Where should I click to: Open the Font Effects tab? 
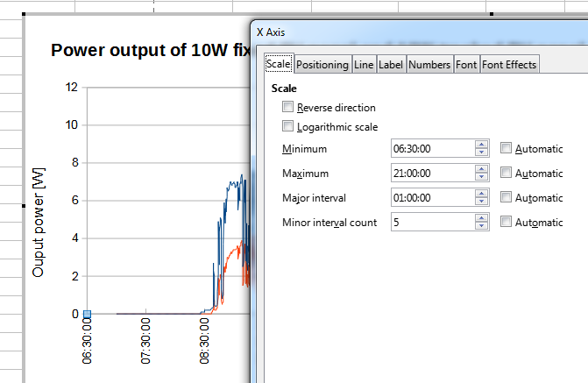click(509, 65)
